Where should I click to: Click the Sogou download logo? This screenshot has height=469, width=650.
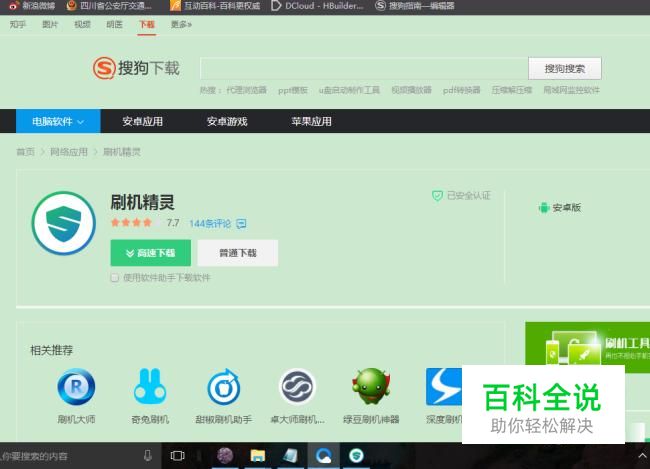[x=136, y=68]
